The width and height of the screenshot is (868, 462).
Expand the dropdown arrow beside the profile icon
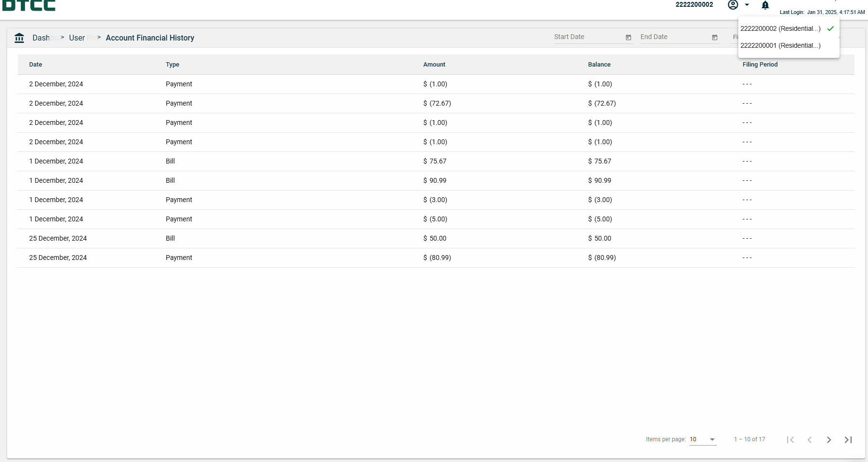click(747, 5)
